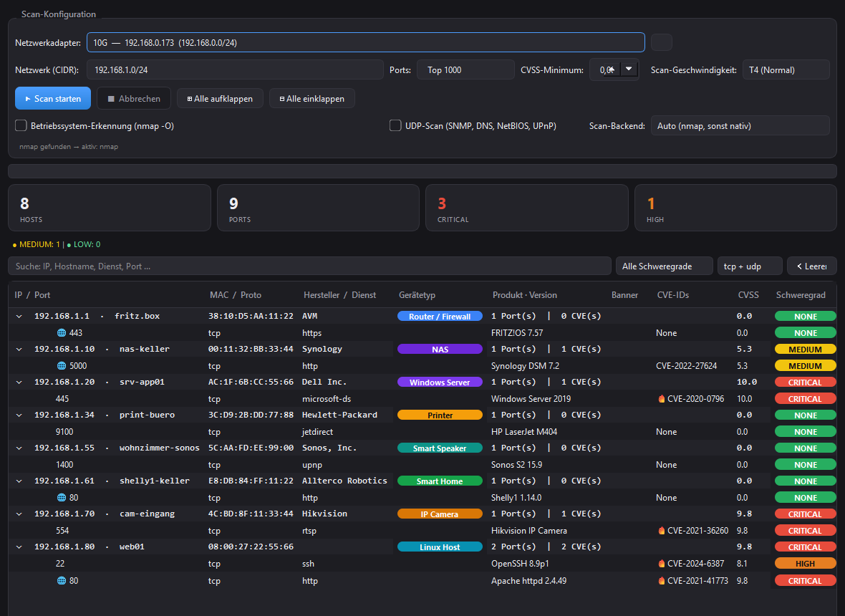Click the Alle aufklappen button
845x616 pixels.
tap(219, 99)
